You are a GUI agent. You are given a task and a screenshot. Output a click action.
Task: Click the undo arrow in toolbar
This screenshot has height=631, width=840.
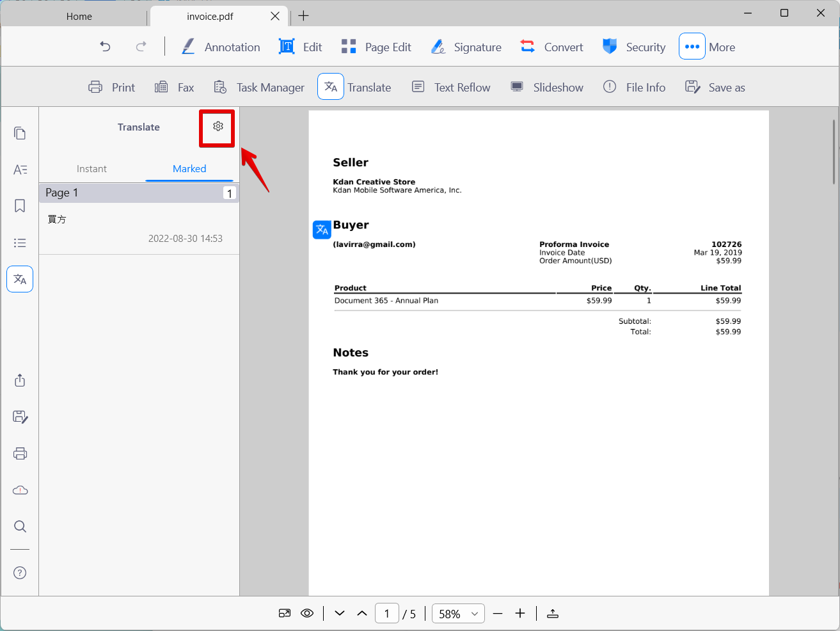click(106, 47)
